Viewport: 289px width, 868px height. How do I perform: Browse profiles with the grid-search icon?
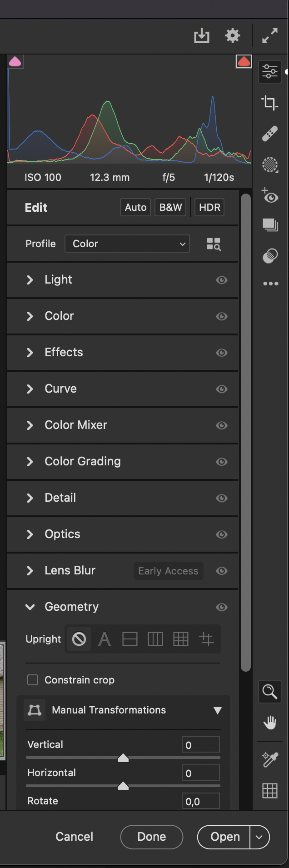pos(214,244)
